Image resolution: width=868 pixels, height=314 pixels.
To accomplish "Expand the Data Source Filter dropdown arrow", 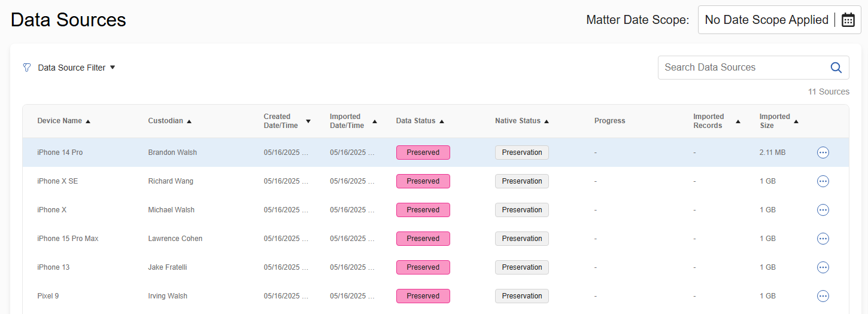I will click(113, 68).
